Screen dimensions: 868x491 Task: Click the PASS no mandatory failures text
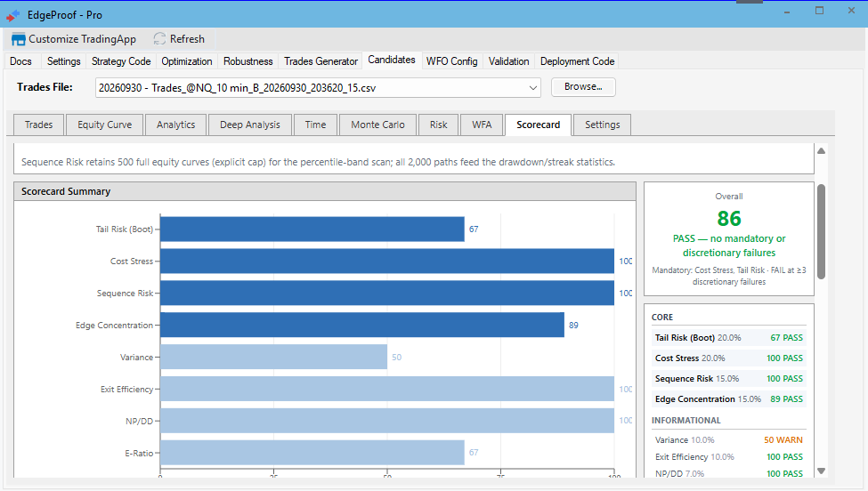(729, 245)
